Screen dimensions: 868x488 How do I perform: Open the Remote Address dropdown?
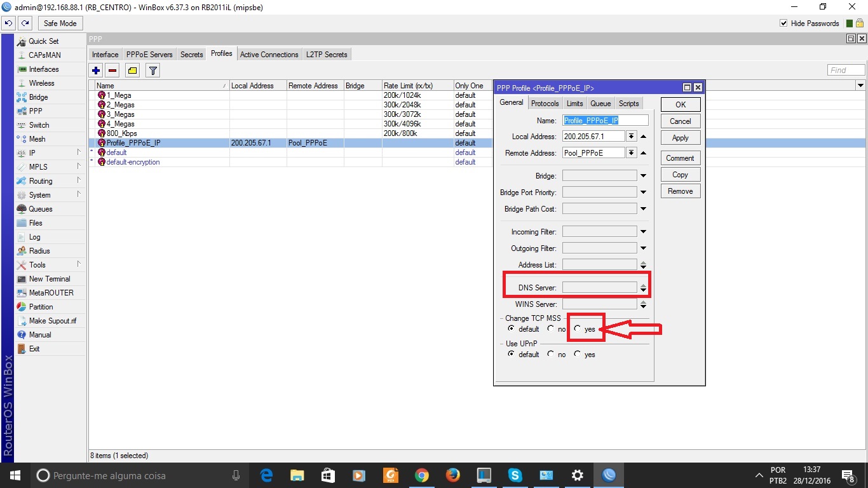click(x=631, y=153)
